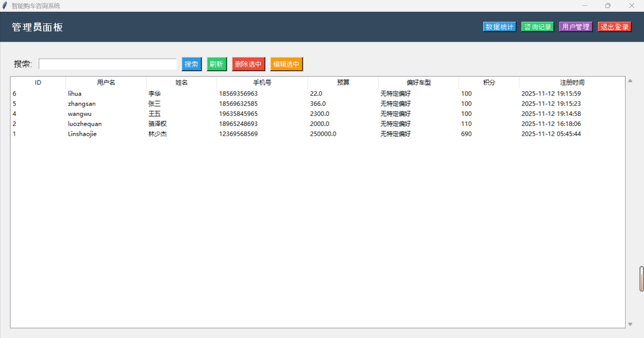Select the row for user lihua

pyautogui.click(x=318, y=94)
